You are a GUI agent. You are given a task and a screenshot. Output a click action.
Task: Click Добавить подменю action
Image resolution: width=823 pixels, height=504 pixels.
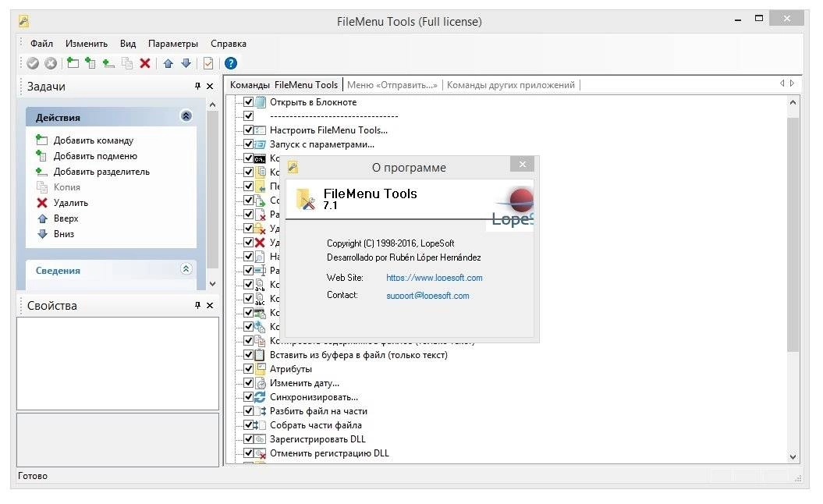95,156
